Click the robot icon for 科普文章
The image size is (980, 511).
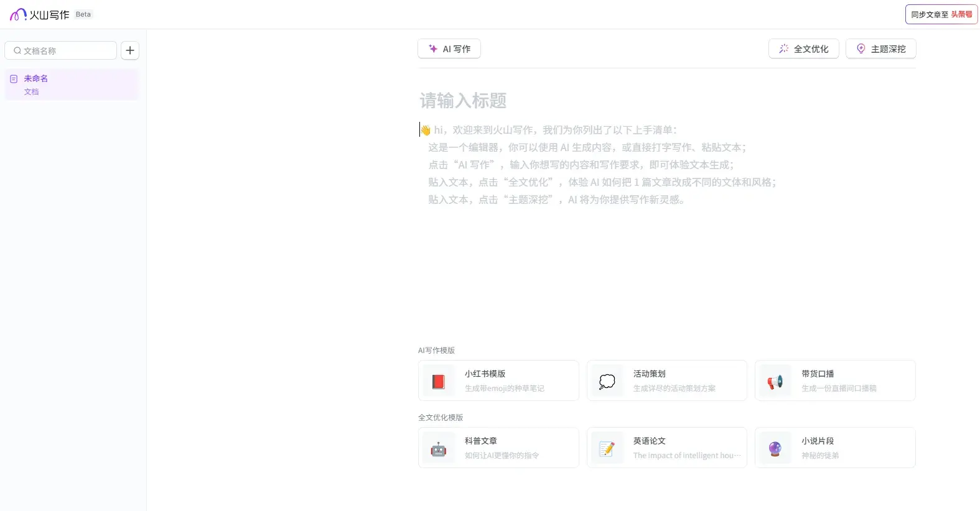439,448
